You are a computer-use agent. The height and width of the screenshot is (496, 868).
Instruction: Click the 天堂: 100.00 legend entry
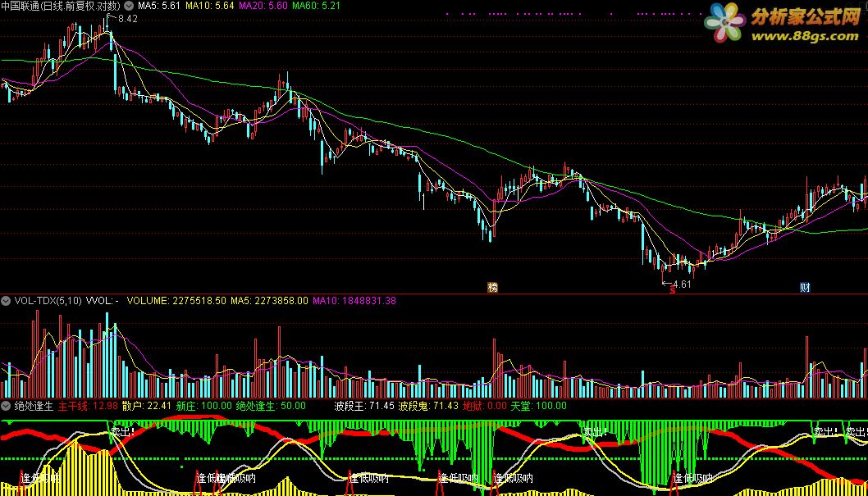pos(539,406)
